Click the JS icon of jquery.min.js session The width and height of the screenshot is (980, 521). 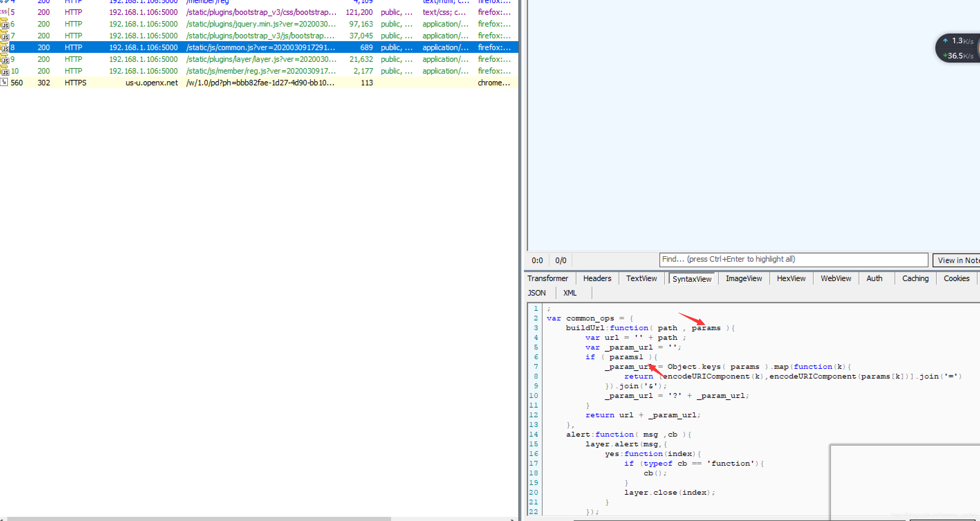pyautogui.click(x=4, y=24)
